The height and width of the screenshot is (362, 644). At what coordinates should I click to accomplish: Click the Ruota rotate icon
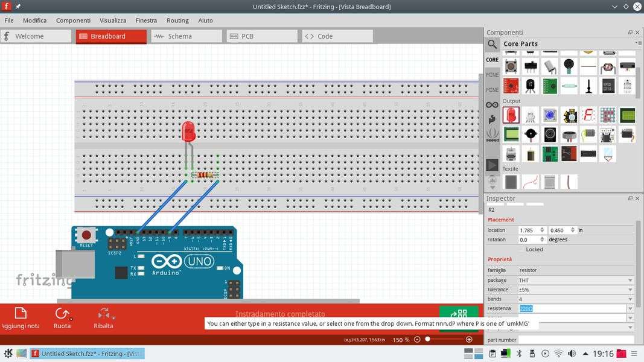pos(62,313)
